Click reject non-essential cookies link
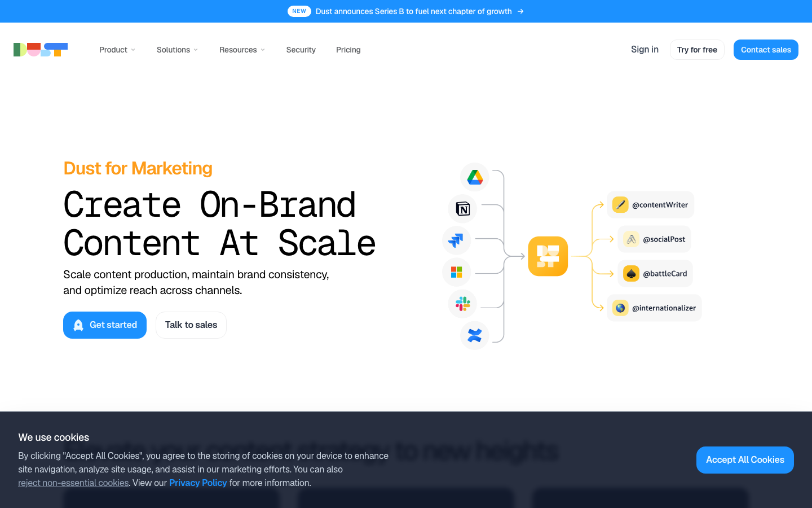Image resolution: width=812 pixels, height=508 pixels. coord(73,483)
